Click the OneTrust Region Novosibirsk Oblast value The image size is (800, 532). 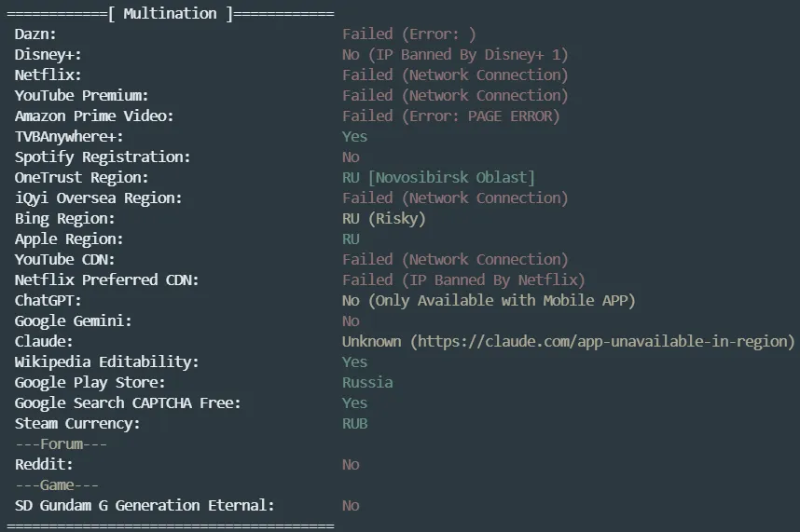[x=438, y=177]
